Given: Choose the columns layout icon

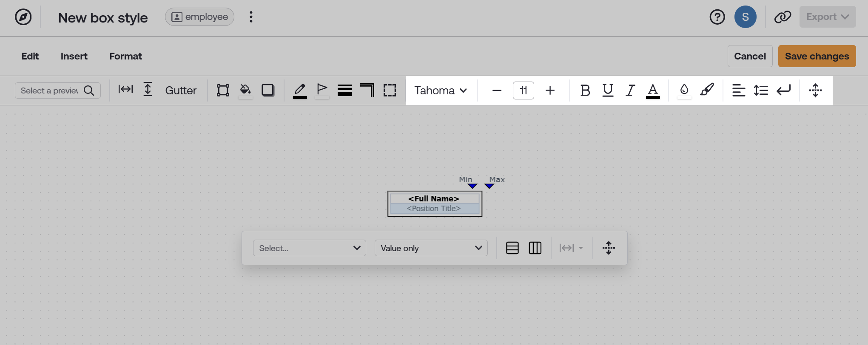Looking at the screenshot, I should [x=535, y=248].
